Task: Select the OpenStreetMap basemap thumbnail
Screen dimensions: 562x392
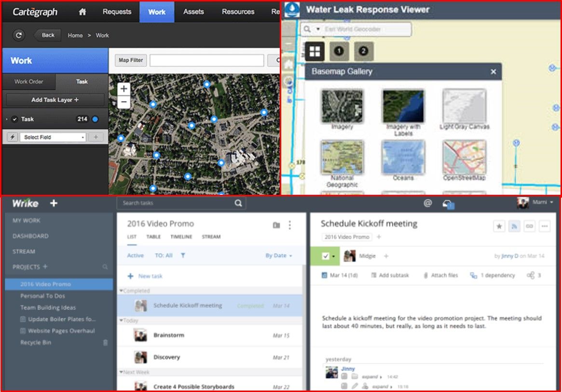Action: tap(464, 158)
